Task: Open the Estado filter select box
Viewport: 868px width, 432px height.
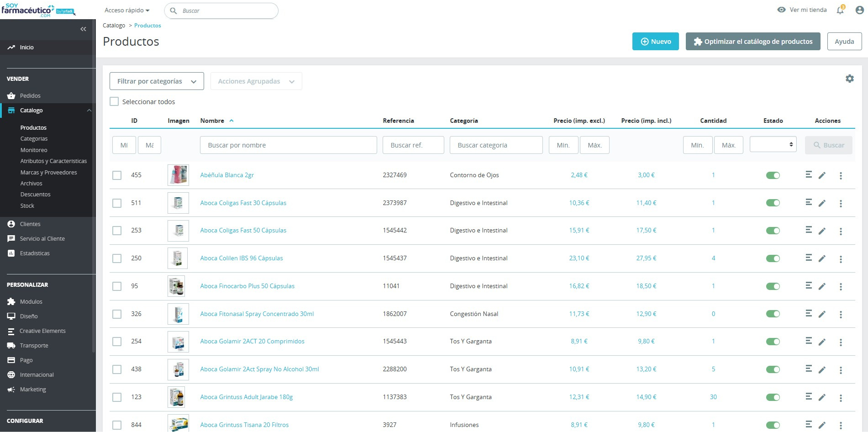Action: 773,144
